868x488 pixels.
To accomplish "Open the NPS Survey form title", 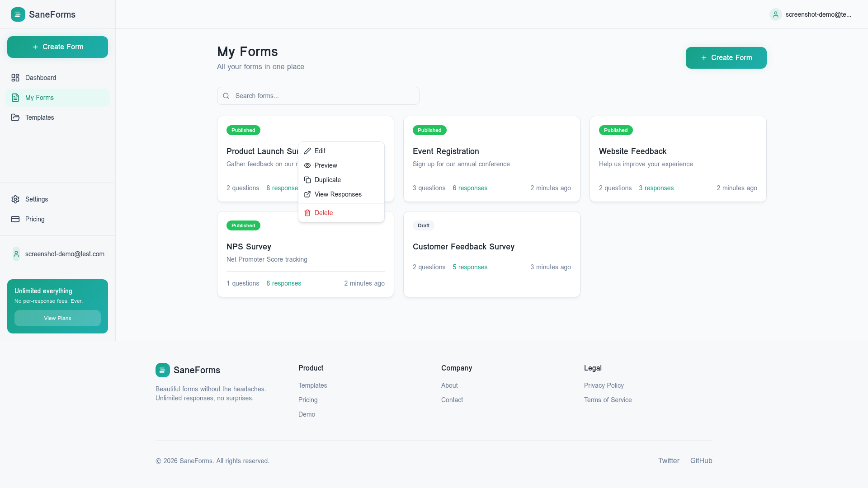I will [249, 247].
